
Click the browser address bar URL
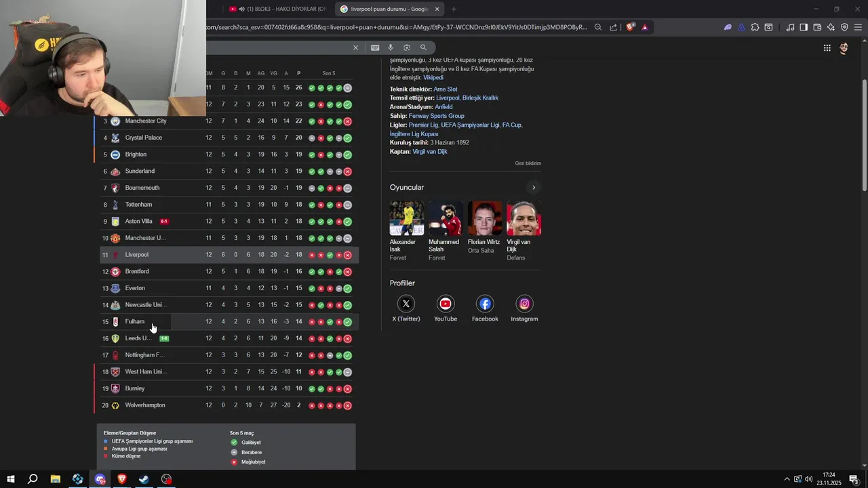(397, 28)
